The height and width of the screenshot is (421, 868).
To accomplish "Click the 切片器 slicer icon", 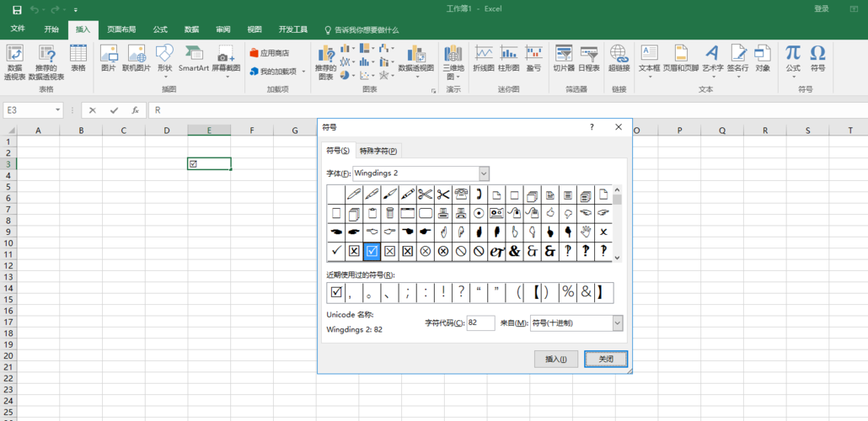I will (564, 56).
